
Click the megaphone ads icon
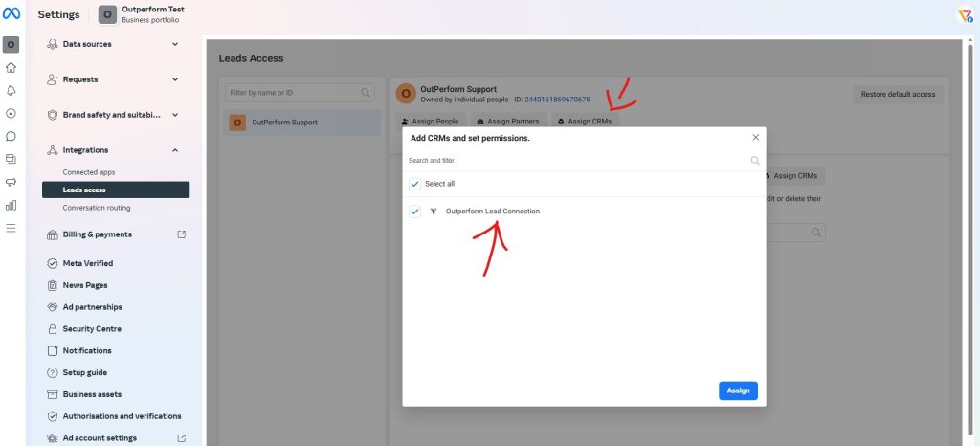pos(11,182)
